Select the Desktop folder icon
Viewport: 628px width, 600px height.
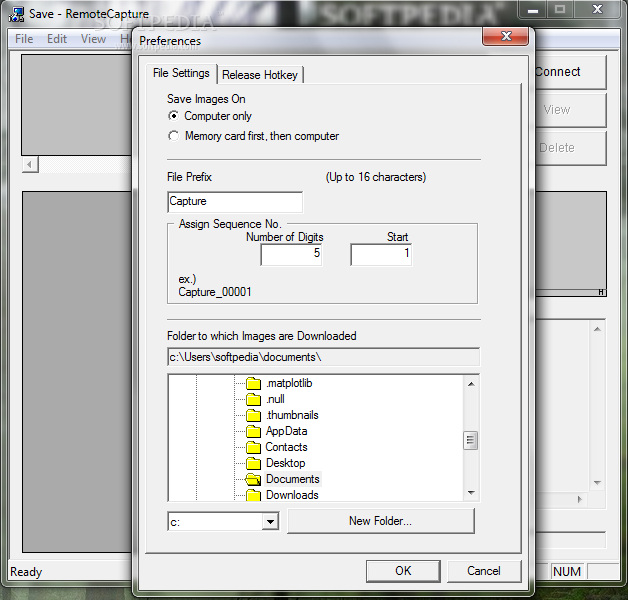(x=254, y=463)
